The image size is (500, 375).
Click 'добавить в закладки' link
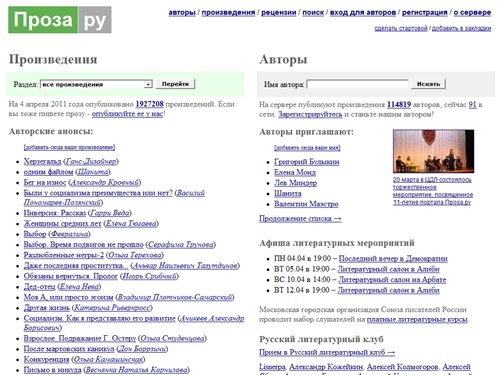point(461,29)
